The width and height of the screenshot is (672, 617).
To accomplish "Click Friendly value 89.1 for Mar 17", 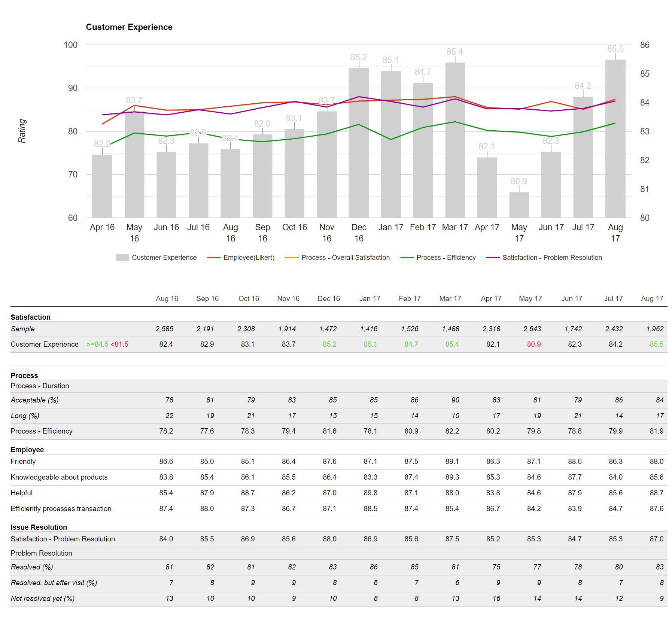I will pos(452,461).
